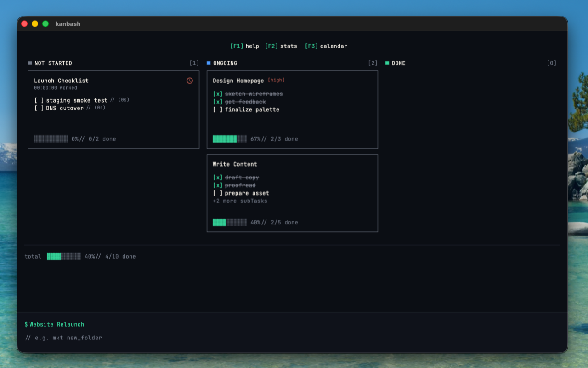Open the Write Content card title
The image size is (588, 368).
(235, 164)
